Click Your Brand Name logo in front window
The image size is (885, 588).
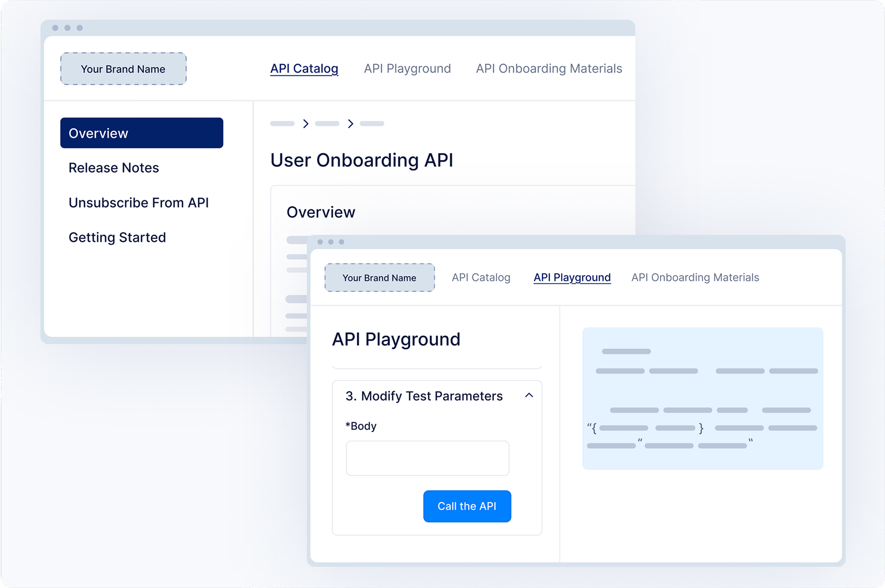379,278
